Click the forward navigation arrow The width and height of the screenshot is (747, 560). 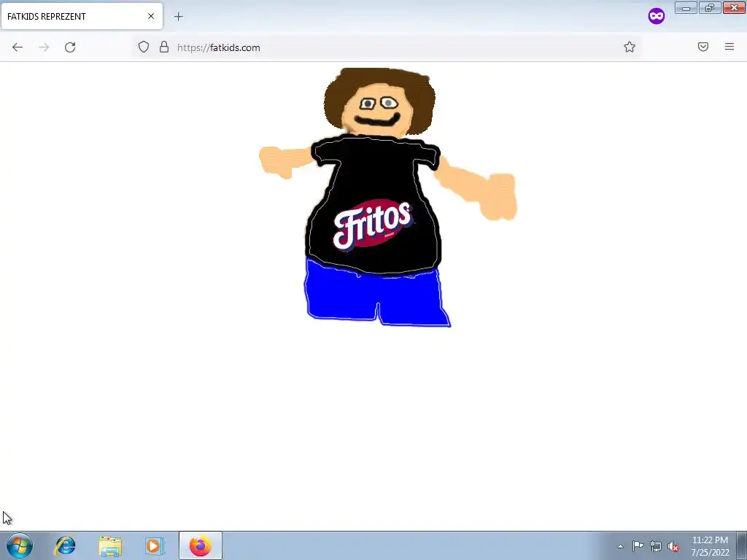point(44,47)
